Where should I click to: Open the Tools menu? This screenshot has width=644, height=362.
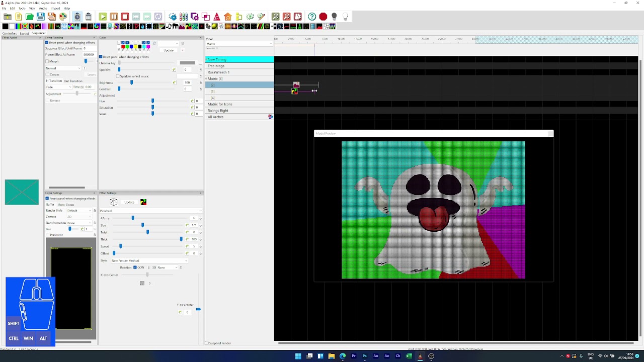pyautogui.click(x=22, y=9)
